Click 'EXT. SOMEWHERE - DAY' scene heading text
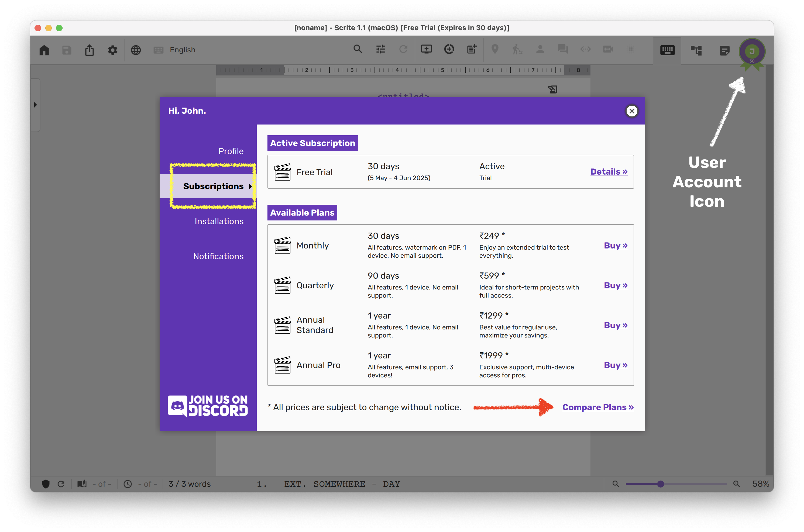This screenshot has height=532, width=804. [x=342, y=484]
